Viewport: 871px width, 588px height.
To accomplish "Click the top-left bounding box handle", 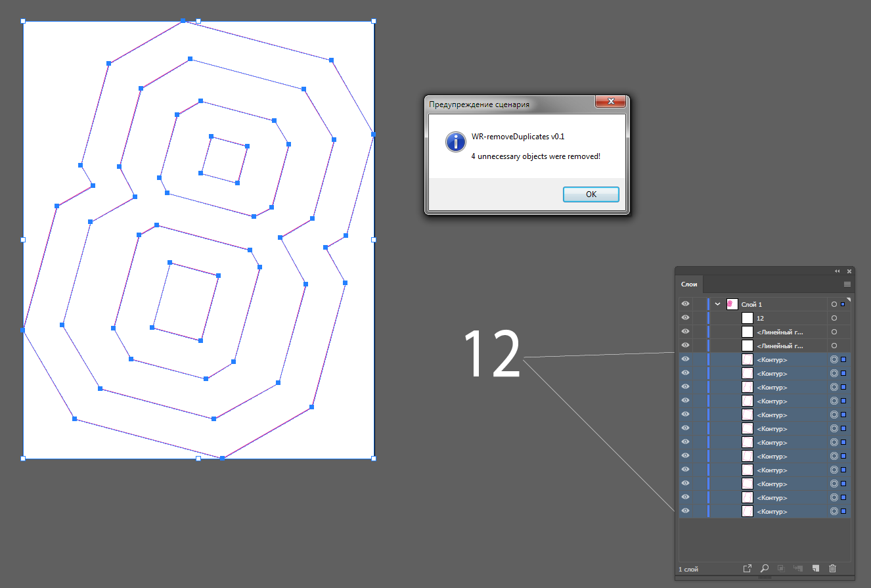I will [x=23, y=21].
